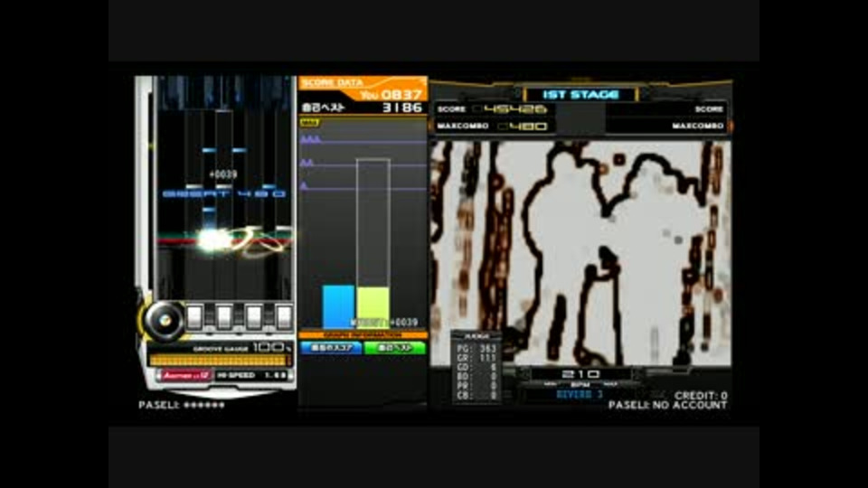
Task: Click the 自己ベスト 3186 row
Action: pos(363,108)
